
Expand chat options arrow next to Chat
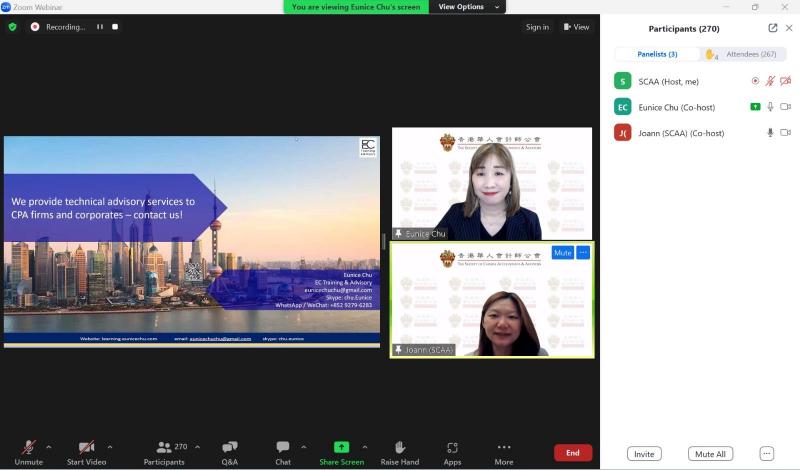[x=304, y=447]
